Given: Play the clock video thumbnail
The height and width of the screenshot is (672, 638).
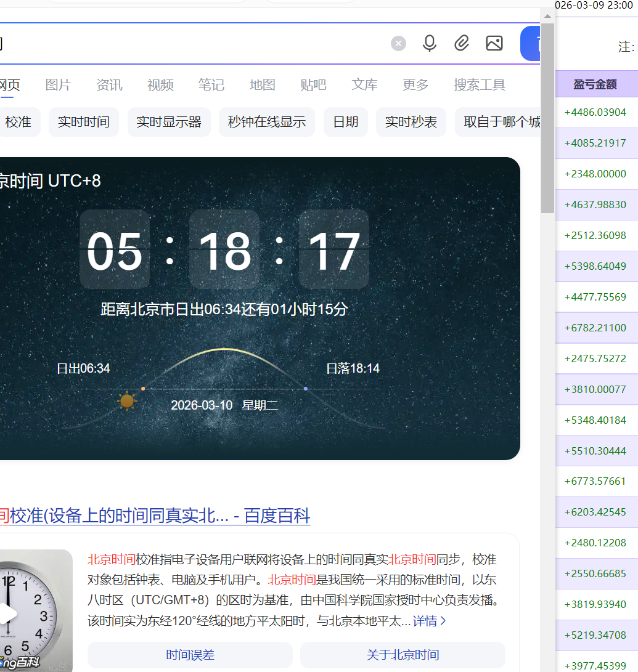Looking at the screenshot, I should [9, 613].
